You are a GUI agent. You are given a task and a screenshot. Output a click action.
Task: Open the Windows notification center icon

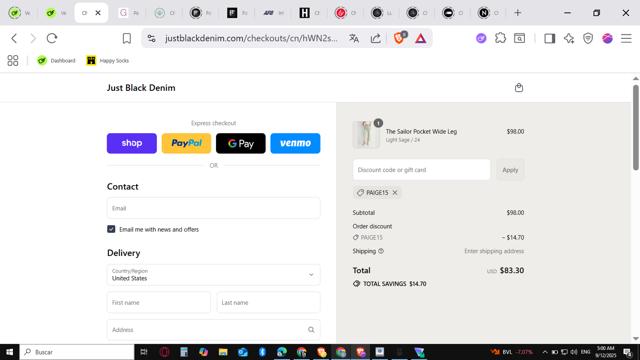(627, 352)
